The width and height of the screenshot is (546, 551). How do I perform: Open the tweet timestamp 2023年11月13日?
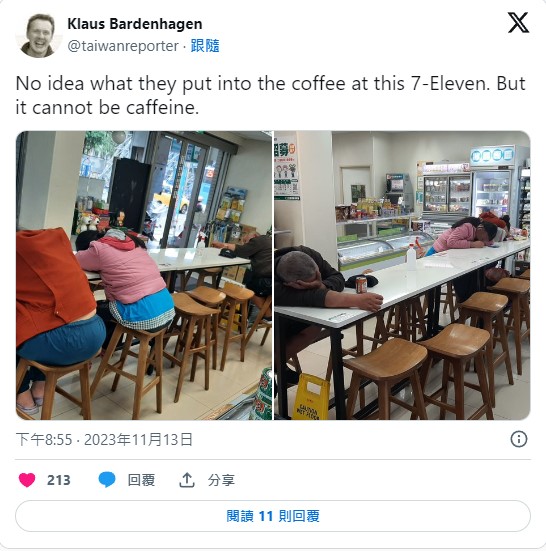138,440
